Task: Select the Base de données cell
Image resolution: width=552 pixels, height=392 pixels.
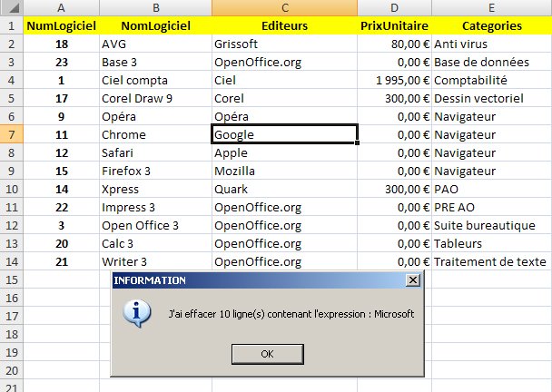Action: [x=492, y=62]
